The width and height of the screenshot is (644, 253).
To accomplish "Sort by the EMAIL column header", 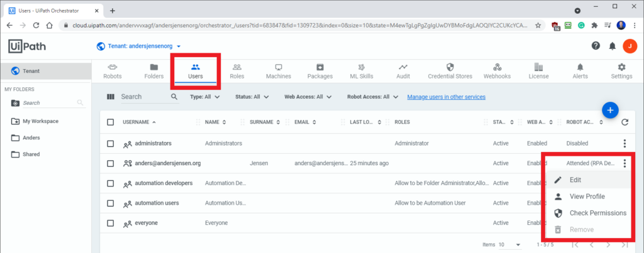I will point(305,122).
